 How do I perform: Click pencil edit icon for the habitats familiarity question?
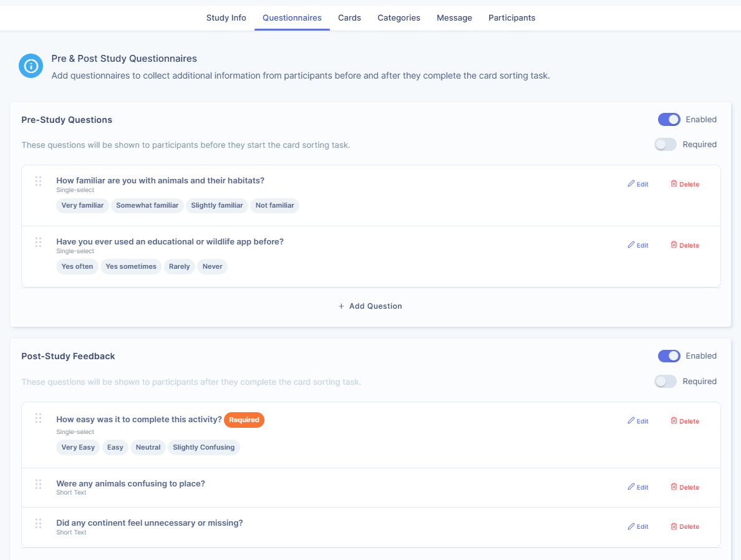coord(631,184)
